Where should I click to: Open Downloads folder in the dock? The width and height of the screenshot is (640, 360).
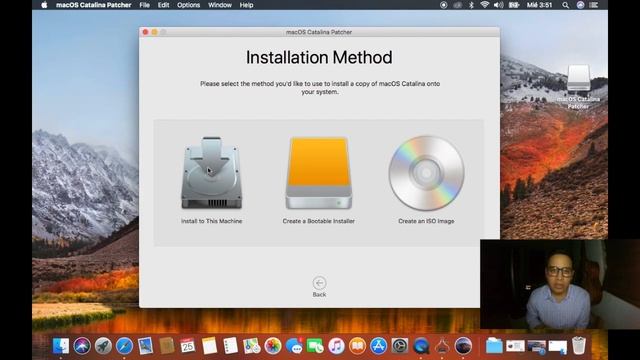coord(494,346)
